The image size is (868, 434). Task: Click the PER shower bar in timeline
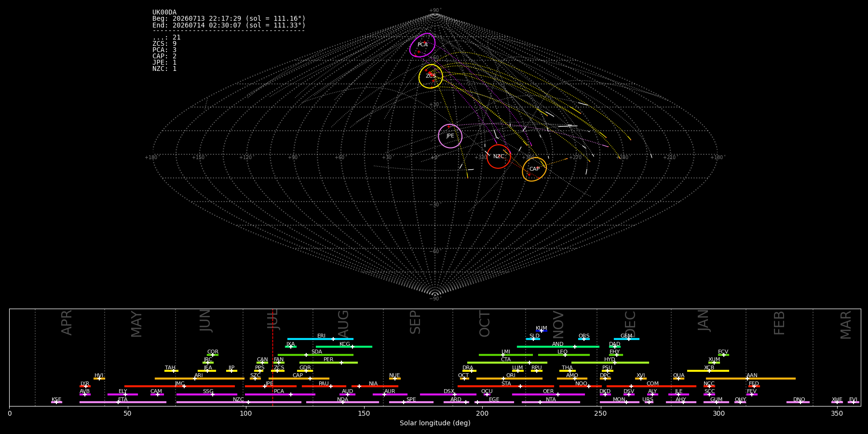pyautogui.click(x=328, y=363)
